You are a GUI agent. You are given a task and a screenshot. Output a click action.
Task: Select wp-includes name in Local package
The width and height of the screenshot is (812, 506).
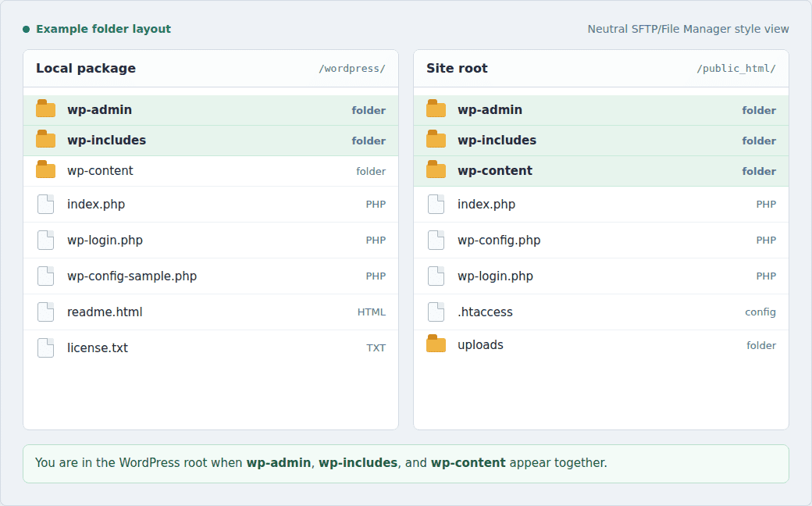[x=107, y=141]
